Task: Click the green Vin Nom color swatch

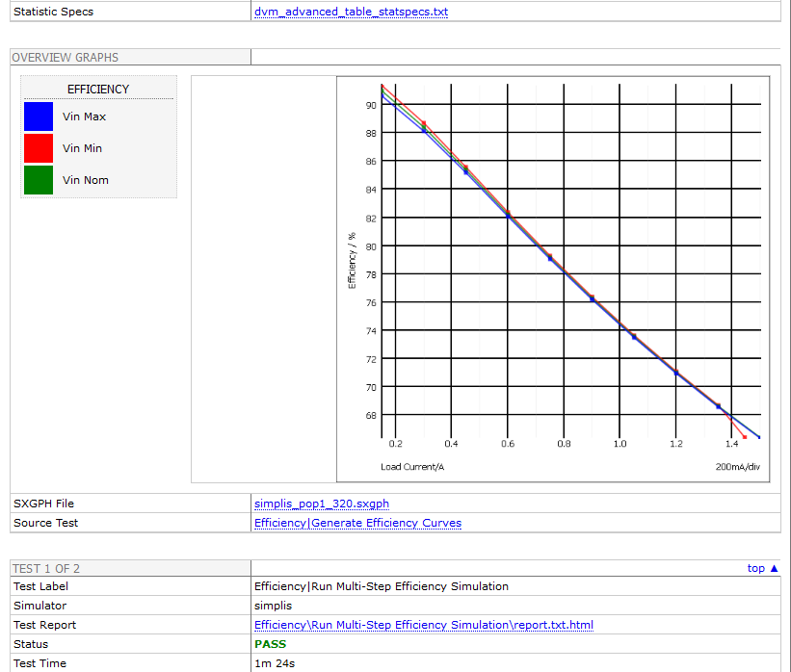Action: [39, 180]
